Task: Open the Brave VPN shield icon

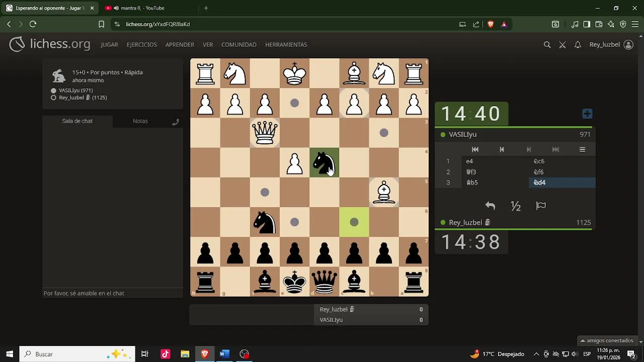Action: [623, 24]
